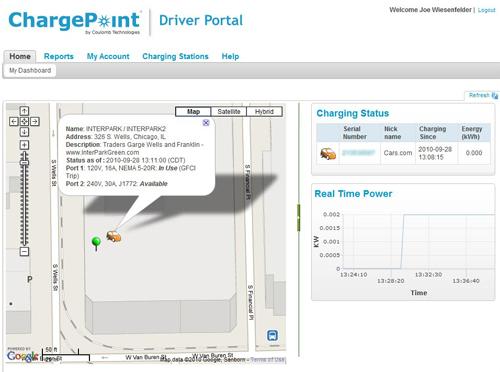Open the Home tab

click(x=20, y=56)
